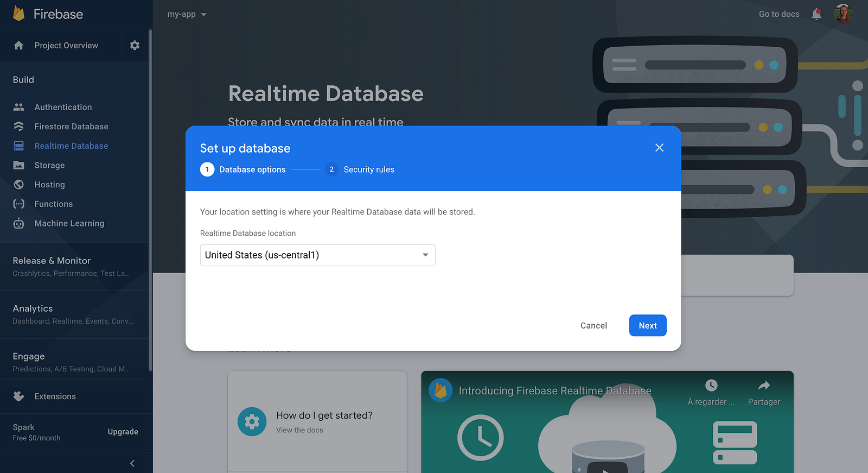Image resolution: width=868 pixels, height=473 pixels.
Task: Click the Partager share arrow icon
Action: click(764, 386)
